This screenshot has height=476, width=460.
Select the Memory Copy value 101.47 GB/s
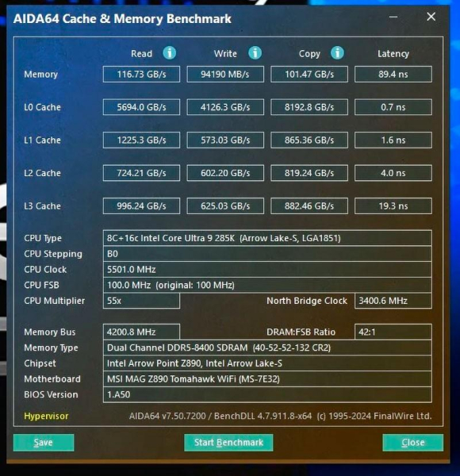tap(309, 74)
